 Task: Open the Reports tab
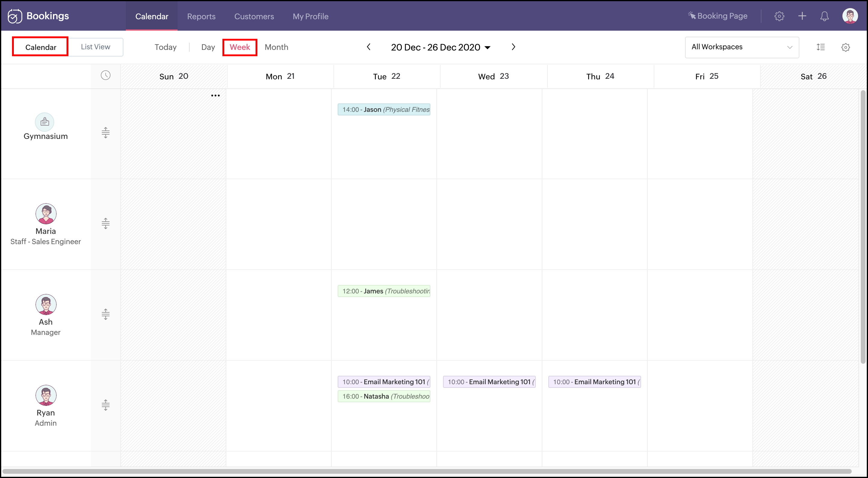(201, 17)
